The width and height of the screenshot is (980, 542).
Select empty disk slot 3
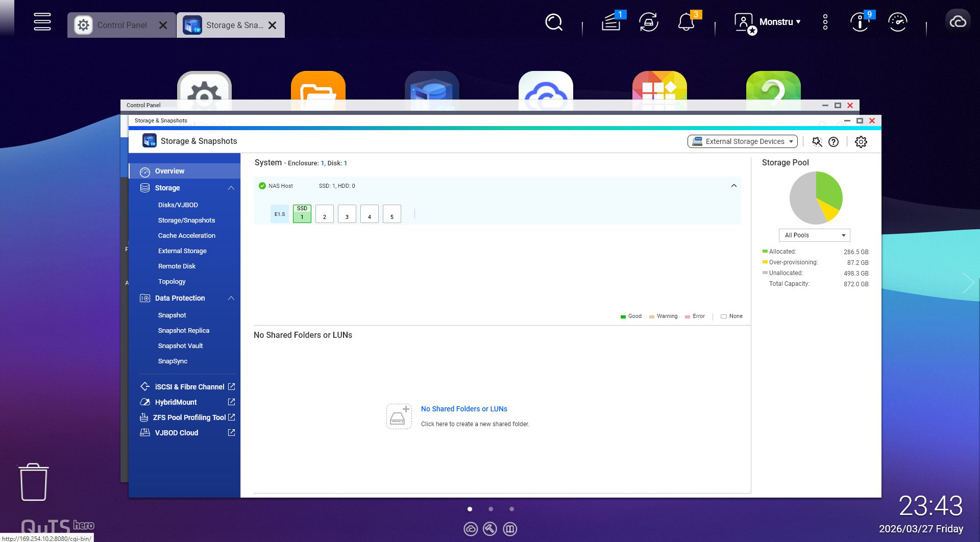347,214
